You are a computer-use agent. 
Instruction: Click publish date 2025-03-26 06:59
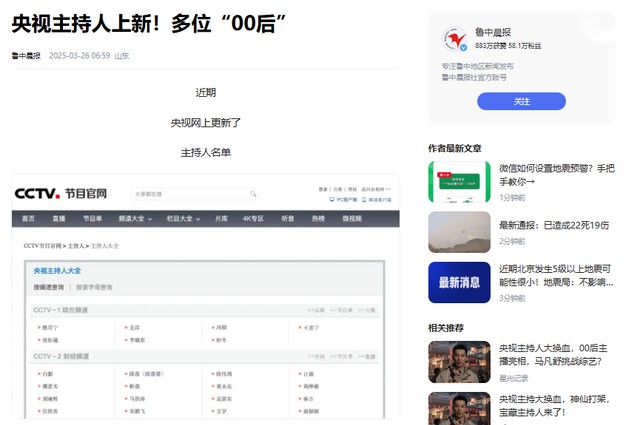coord(80,56)
